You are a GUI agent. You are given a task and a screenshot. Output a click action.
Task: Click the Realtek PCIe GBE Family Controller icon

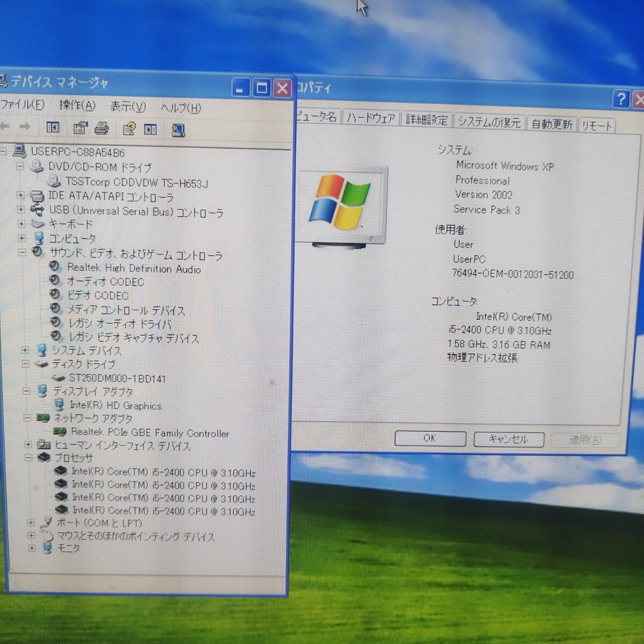click(61, 431)
